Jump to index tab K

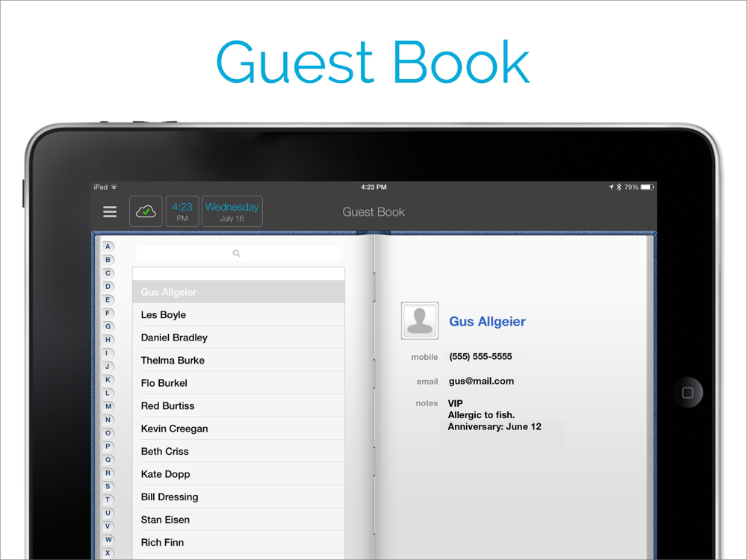108,379
